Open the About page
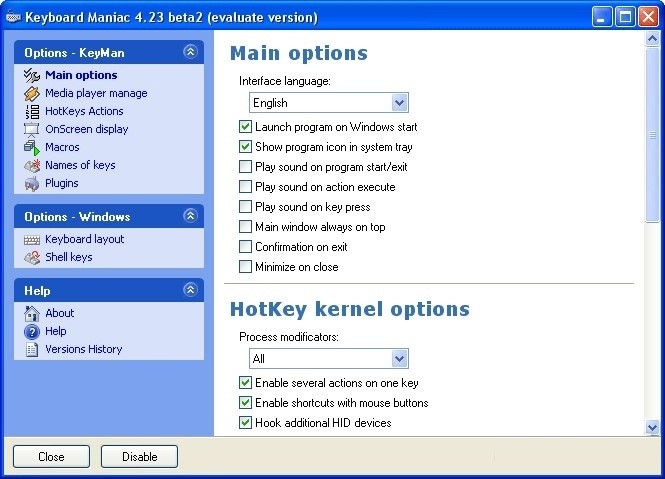This screenshot has width=665, height=479. coord(59,313)
